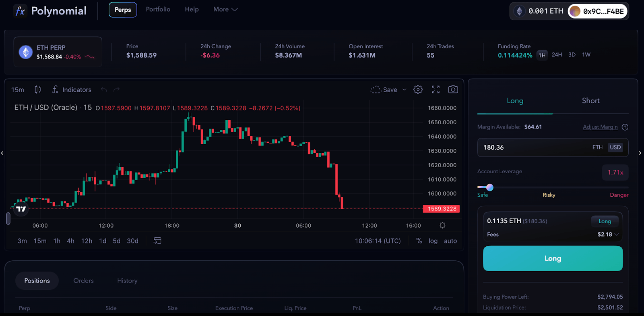This screenshot has height=316, width=644.
Task: Toggle log scale on chart
Action: [x=433, y=241]
